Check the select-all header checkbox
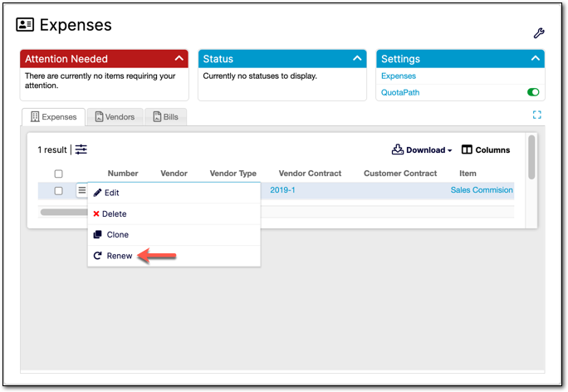 point(58,174)
